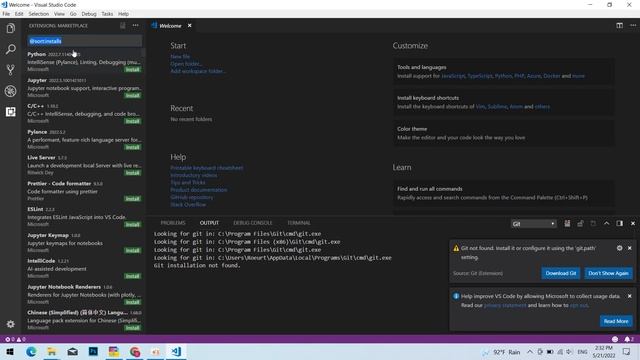Open Source Control view in activity bar
The width and height of the screenshot is (640, 360).
click(x=11, y=70)
